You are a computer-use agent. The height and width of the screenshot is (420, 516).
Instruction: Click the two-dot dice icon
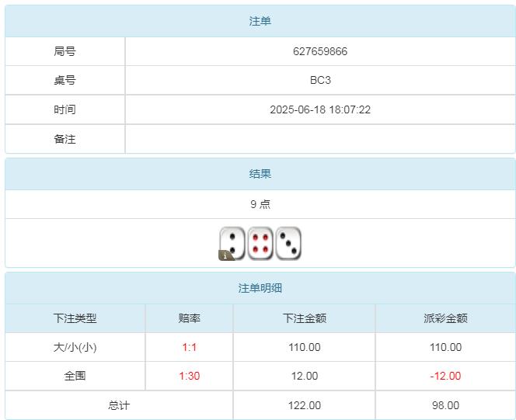(x=232, y=242)
